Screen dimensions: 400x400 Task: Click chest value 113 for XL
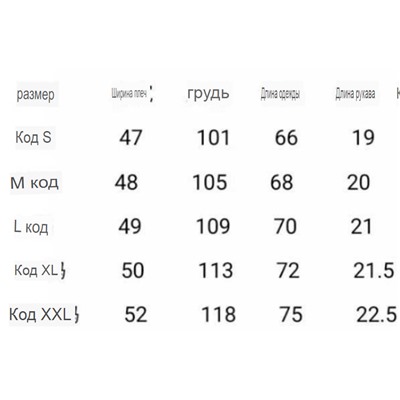(x=216, y=271)
